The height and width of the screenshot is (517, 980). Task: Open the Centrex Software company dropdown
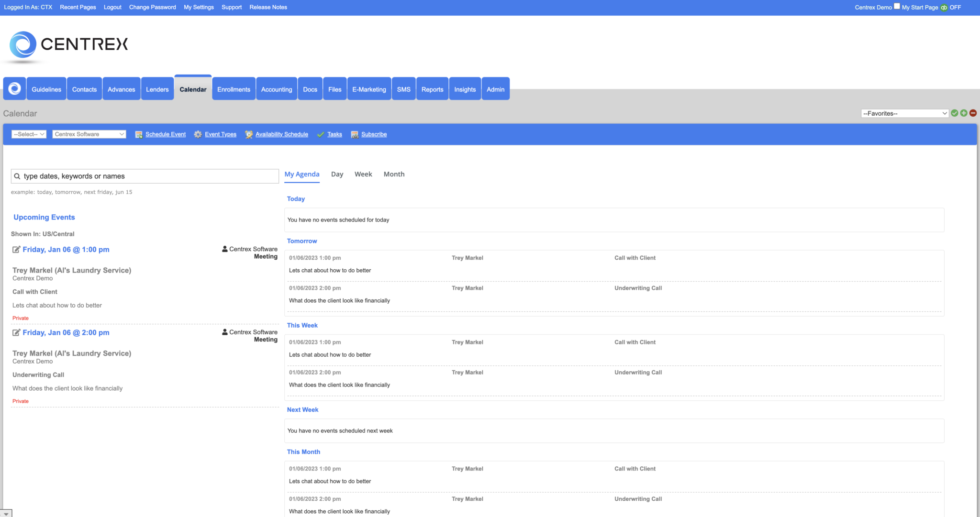click(x=89, y=134)
